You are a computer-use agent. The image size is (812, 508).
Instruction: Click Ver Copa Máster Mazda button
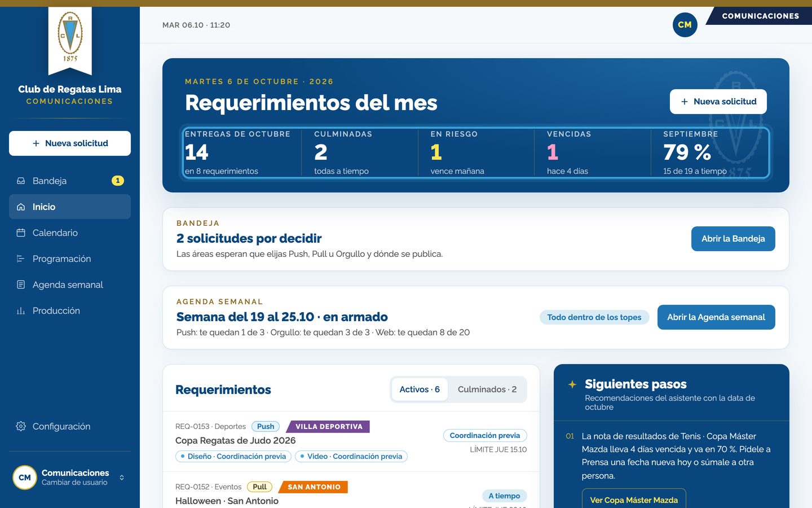634,499
